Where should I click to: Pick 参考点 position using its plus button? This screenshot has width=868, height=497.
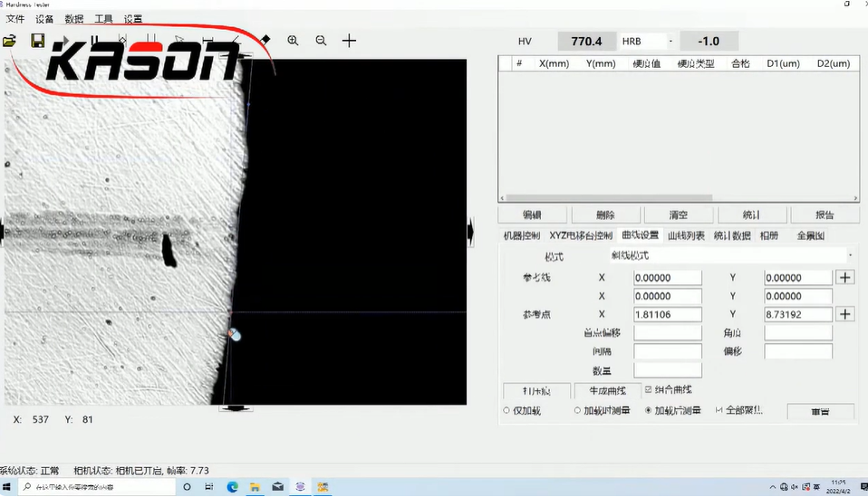[845, 314]
